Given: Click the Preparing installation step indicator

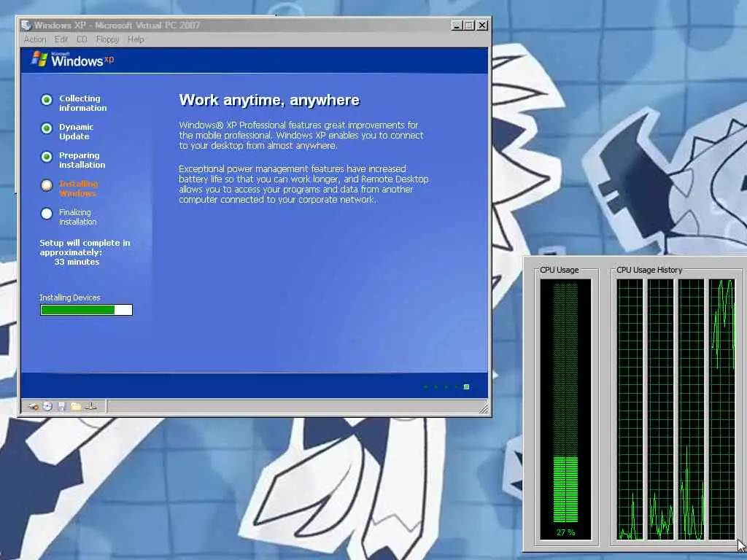Looking at the screenshot, I should [46, 157].
